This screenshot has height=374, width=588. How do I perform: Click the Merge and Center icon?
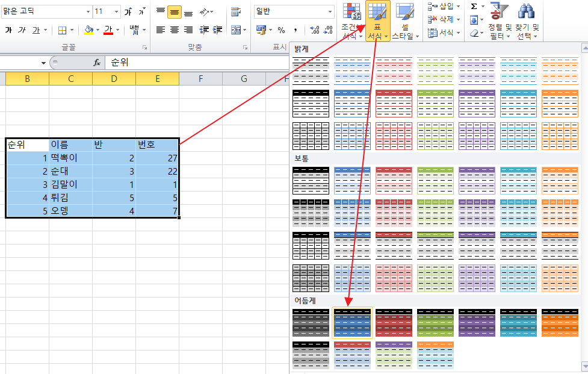pos(236,30)
